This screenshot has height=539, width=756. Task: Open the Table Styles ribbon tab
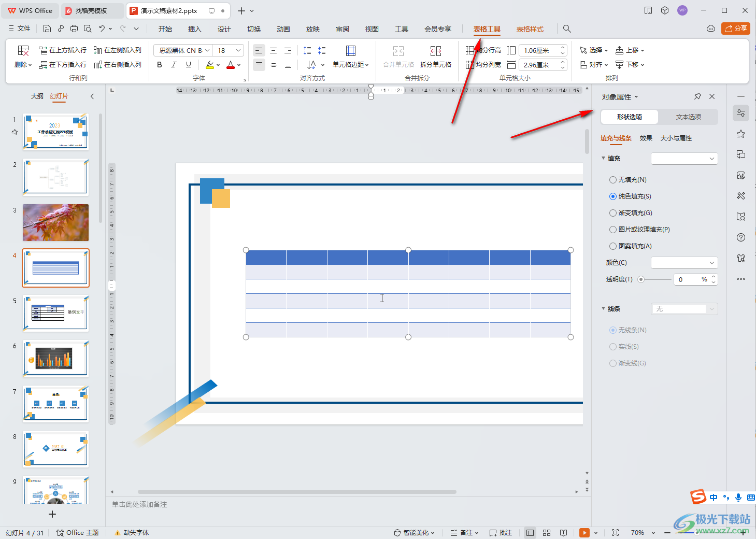530,29
